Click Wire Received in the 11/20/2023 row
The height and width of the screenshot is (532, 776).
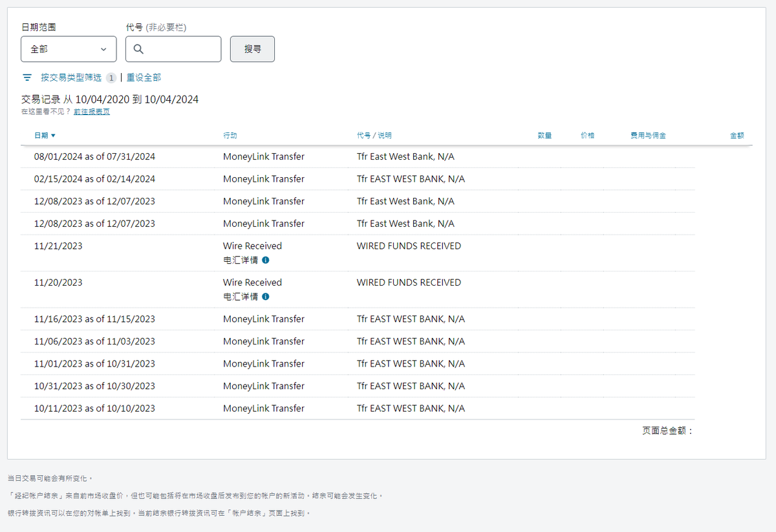252,282
